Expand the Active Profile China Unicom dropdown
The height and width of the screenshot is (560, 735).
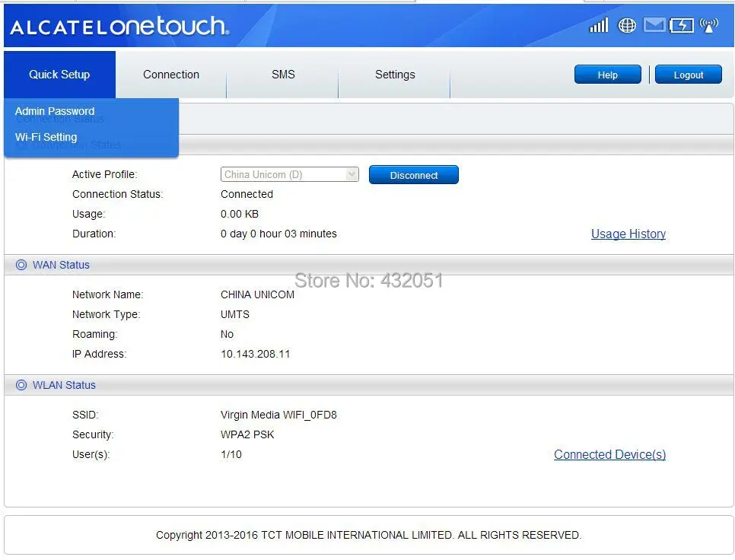click(290, 174)
